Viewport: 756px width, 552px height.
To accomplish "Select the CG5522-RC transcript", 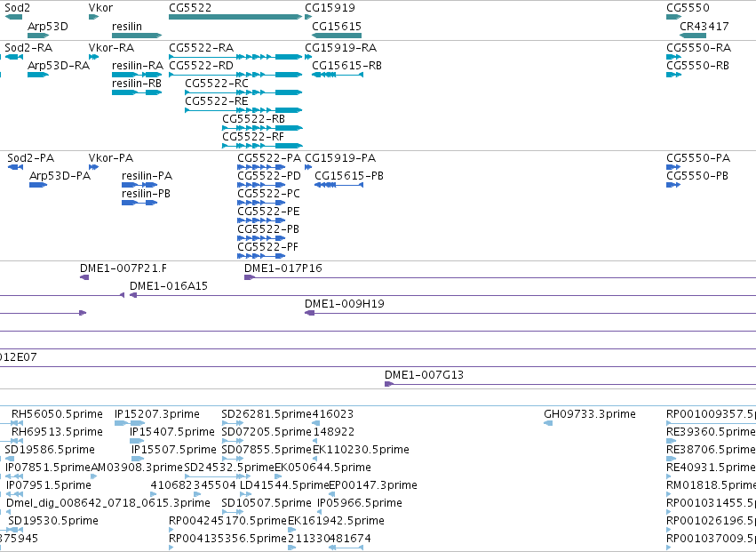I will point(243,92).
